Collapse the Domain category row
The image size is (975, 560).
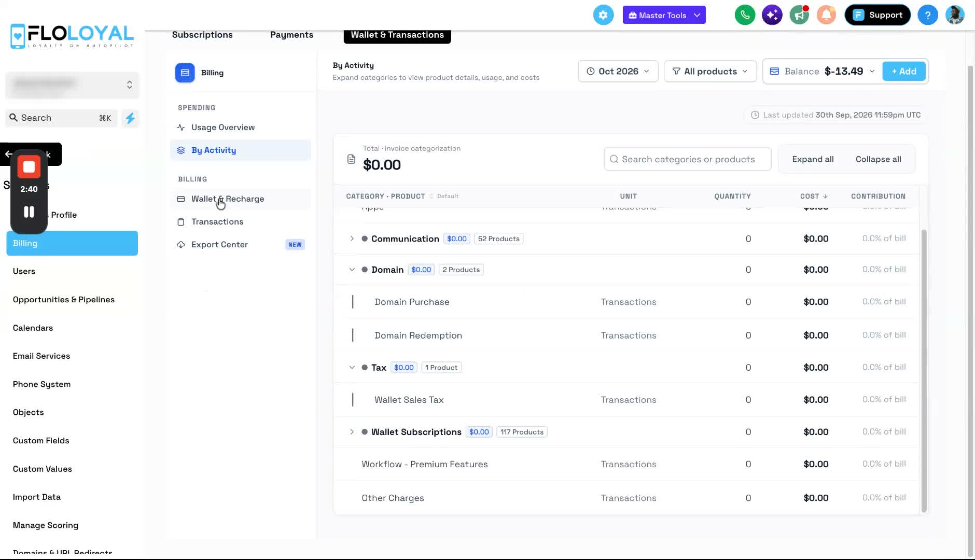(x=352, y=270)
